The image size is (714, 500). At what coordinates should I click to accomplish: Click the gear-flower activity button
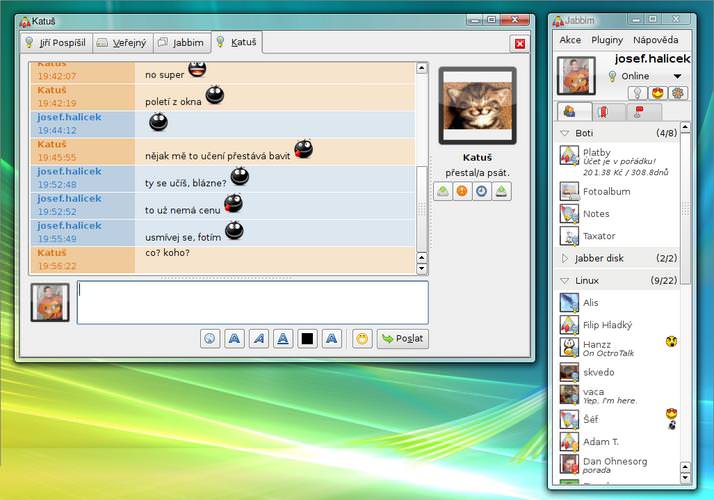pyautogui.click(x=678, y=93)
